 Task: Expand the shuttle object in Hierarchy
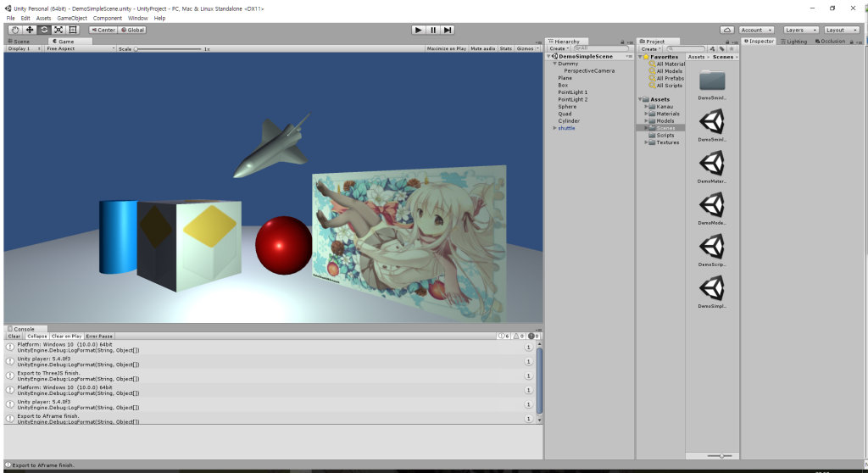pyautogui.click(x=554, y=128)
